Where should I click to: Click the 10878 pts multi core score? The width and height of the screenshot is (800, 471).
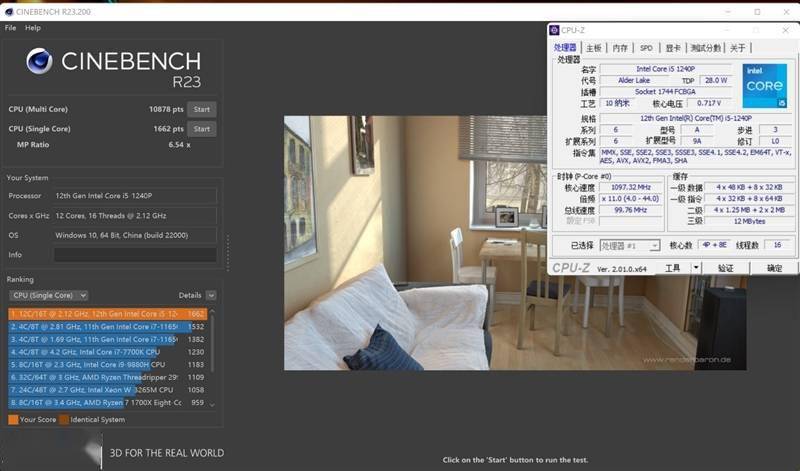tap(166, 109)
